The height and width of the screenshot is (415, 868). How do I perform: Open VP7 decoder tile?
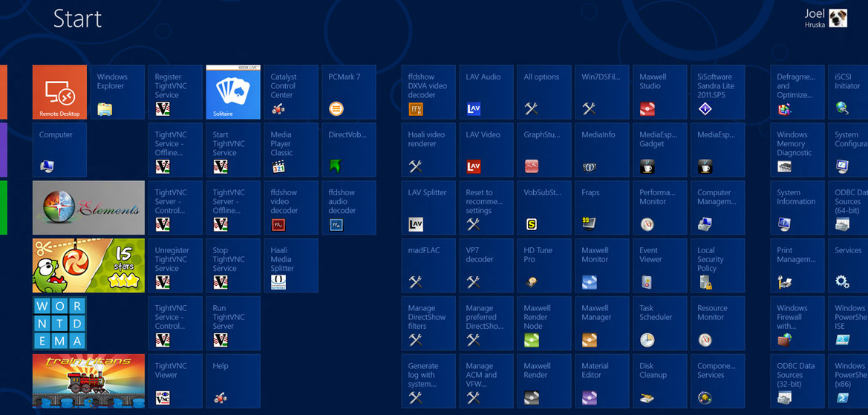click(486, 266)
